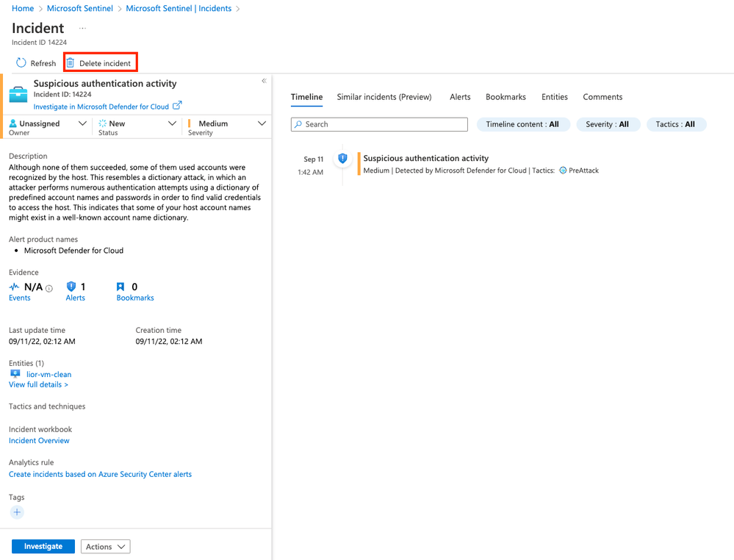Click the shield marker on the timeline
Image resolution: width=734 pixels, height=560 pixels.
click(x=342, y=158)
